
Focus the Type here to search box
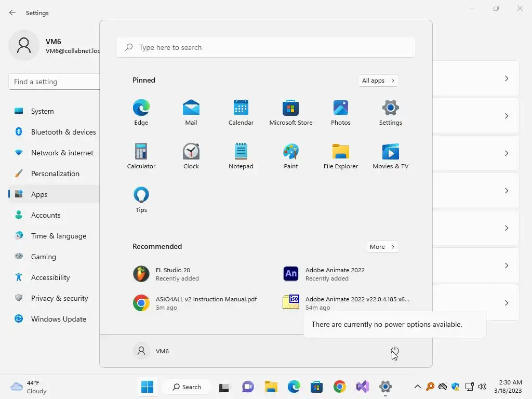pyautogui.click(x=266, y=47)
